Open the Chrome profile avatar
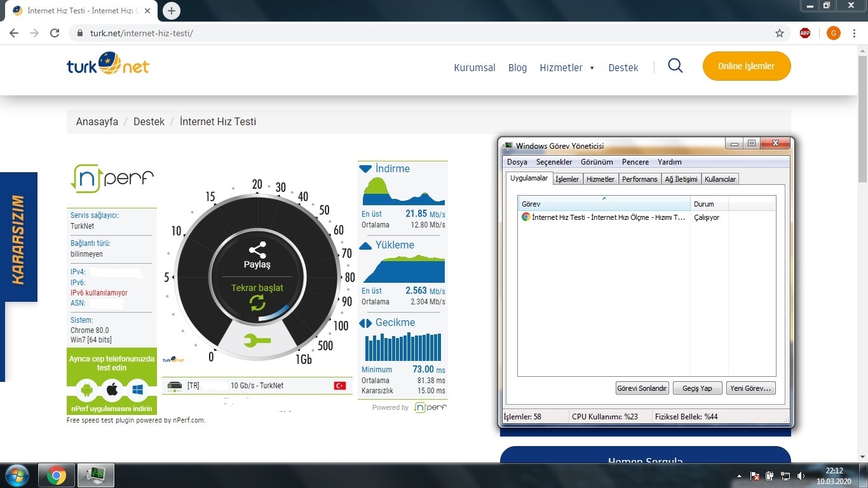 pyautogui.click(x=834, y=33)
